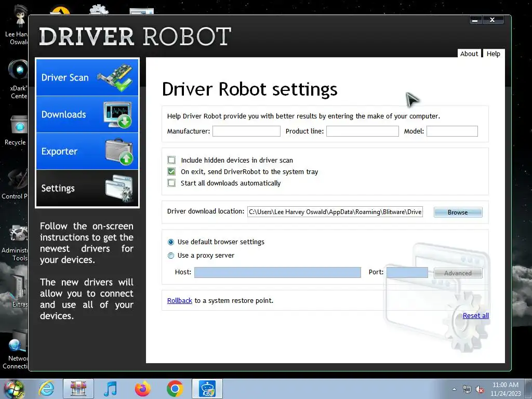
Task: Uncheck On exit send DriverRobot to tray
Action: click(x=171, y=171)
